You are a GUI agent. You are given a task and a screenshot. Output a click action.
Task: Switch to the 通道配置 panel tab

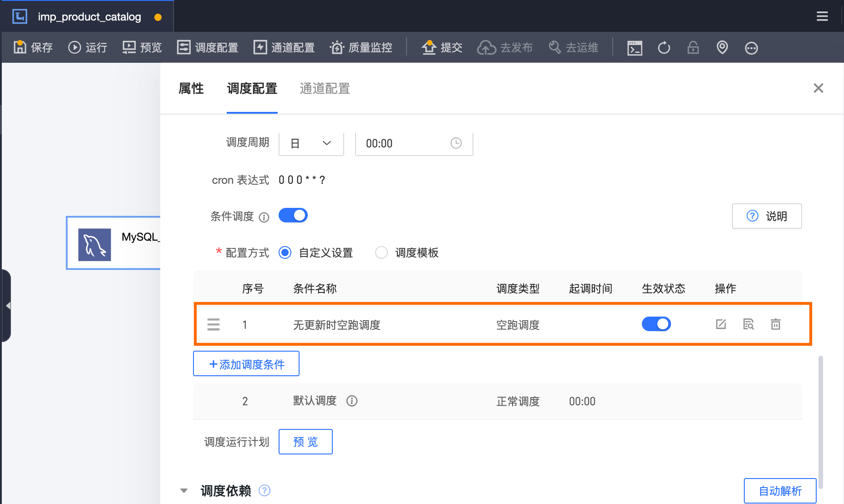pos(325,88)
